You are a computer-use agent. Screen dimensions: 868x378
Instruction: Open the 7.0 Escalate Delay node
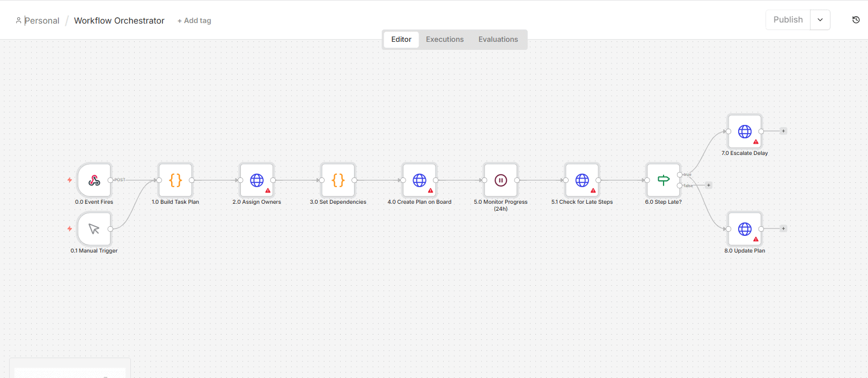coord(745,131)
